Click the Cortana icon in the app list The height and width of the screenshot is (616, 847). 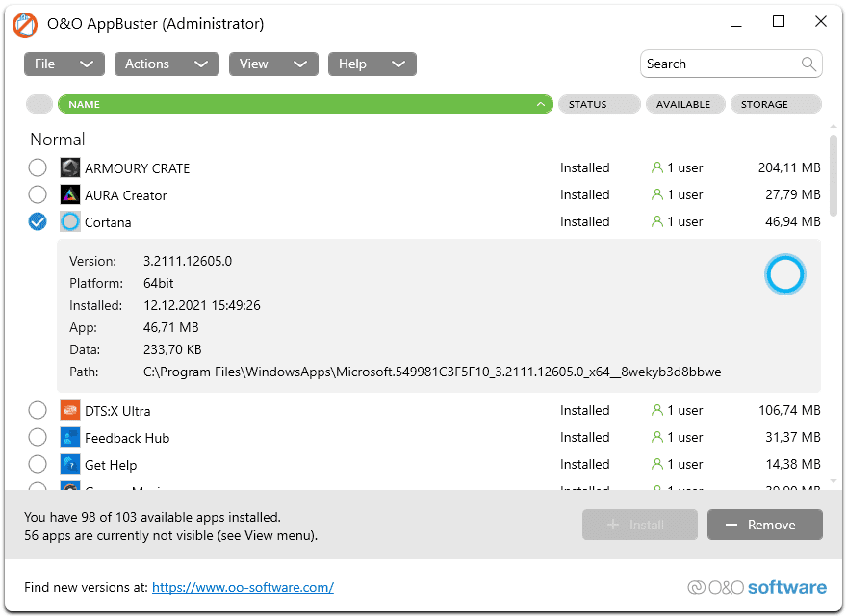point(69,221)
